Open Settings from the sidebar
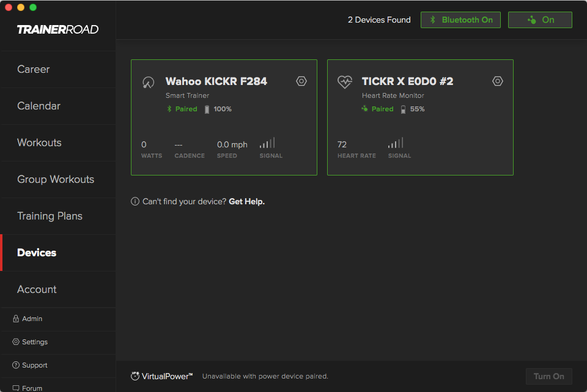The image size is (587, 392). pyautogui.click(x=58, y=342)
